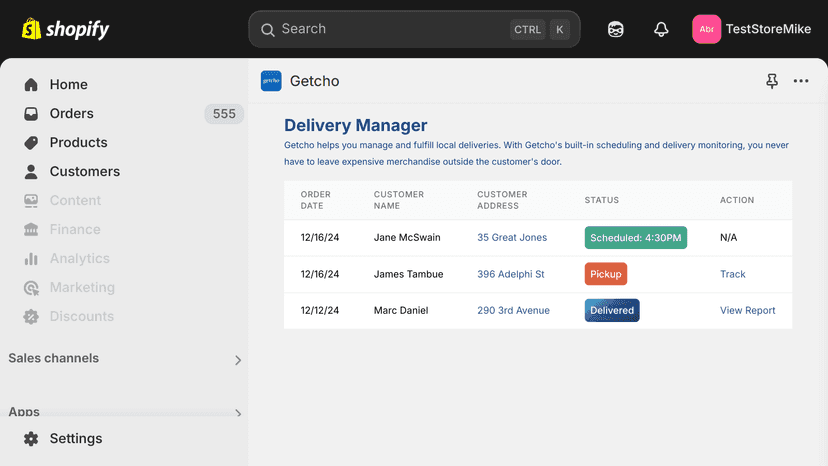Open Products in sidebar
The image size is (828, 466).
point(78,143)
